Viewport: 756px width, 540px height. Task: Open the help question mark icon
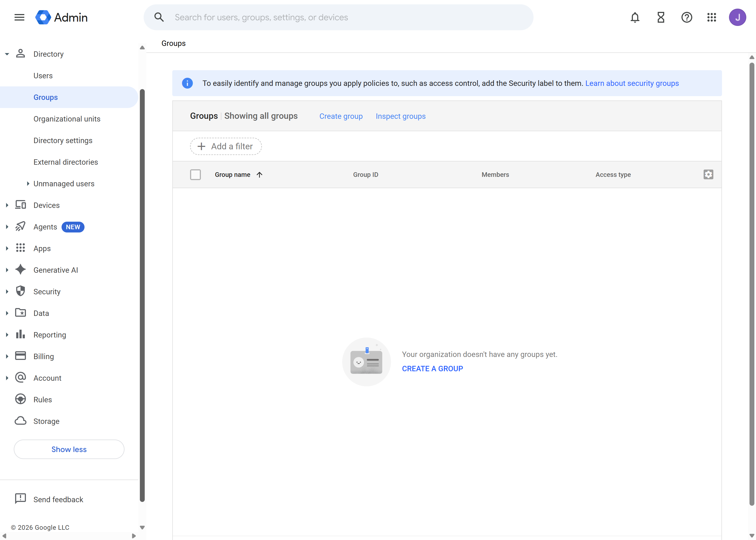click(x=687, y=17)
